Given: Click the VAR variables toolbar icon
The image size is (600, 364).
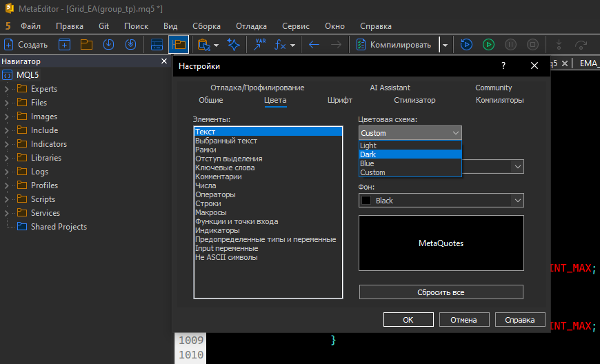Looking at the screenshot, I should [x=260, y=45].
